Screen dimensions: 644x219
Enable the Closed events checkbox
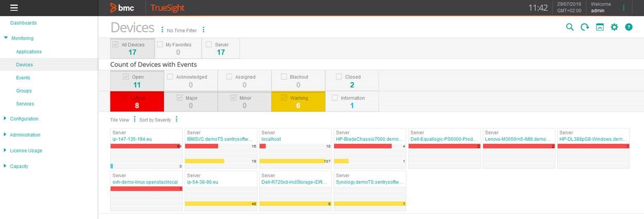coord(339,77)
